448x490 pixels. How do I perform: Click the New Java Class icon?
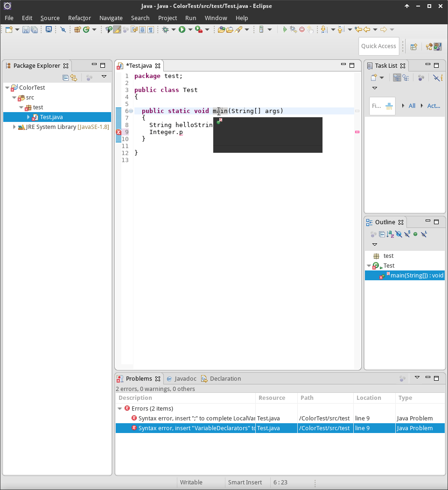tap(86, 30)
